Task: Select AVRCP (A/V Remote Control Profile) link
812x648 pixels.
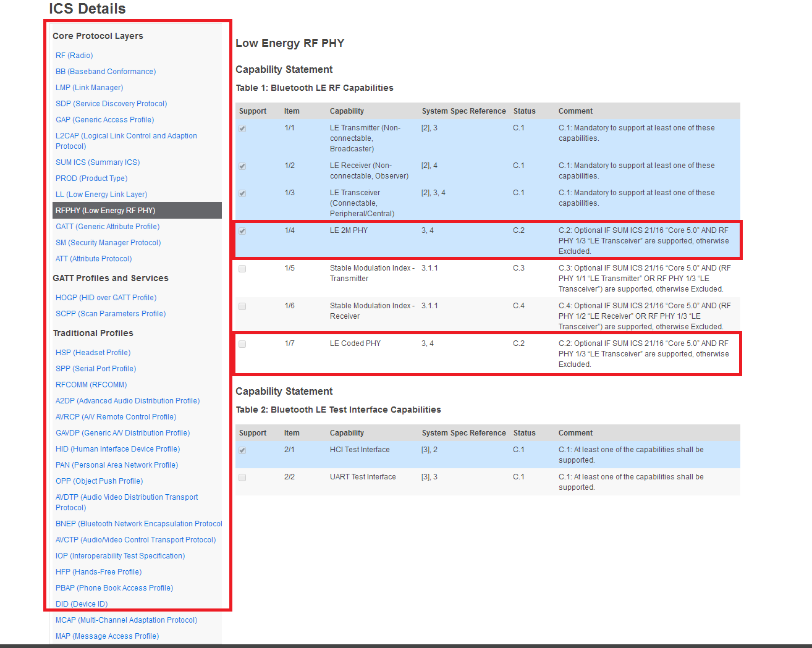Action: [116, 417]
